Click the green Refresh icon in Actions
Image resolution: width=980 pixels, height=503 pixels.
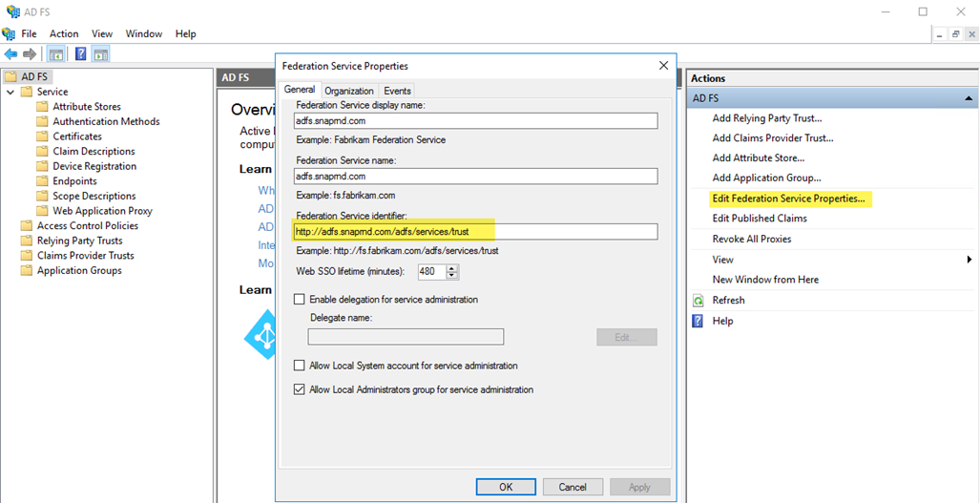tap(699, 301)
